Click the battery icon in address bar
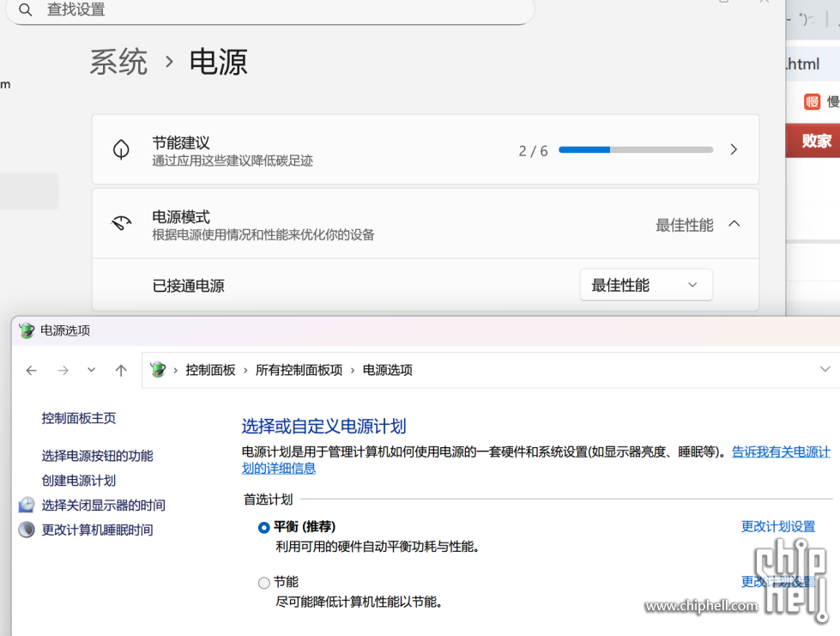840x636 pixels. pos(158,370)
